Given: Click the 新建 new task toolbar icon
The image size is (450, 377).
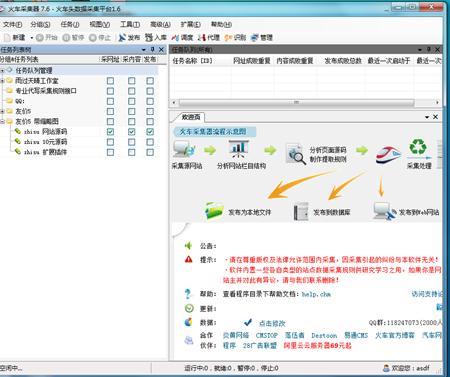Looking at the screenshot, I should (x=8, y=38).
